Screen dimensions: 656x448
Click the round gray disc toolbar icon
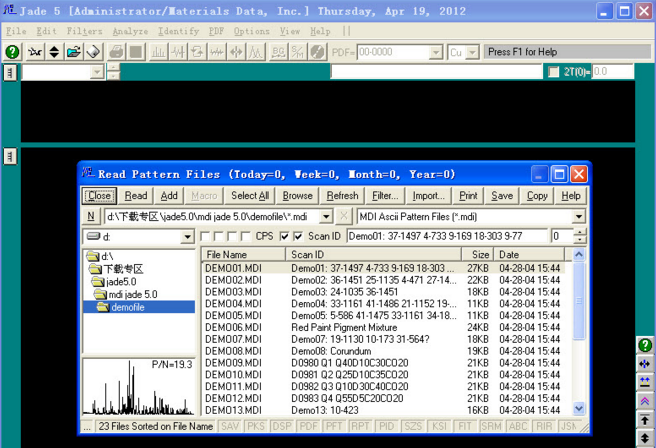318,52
